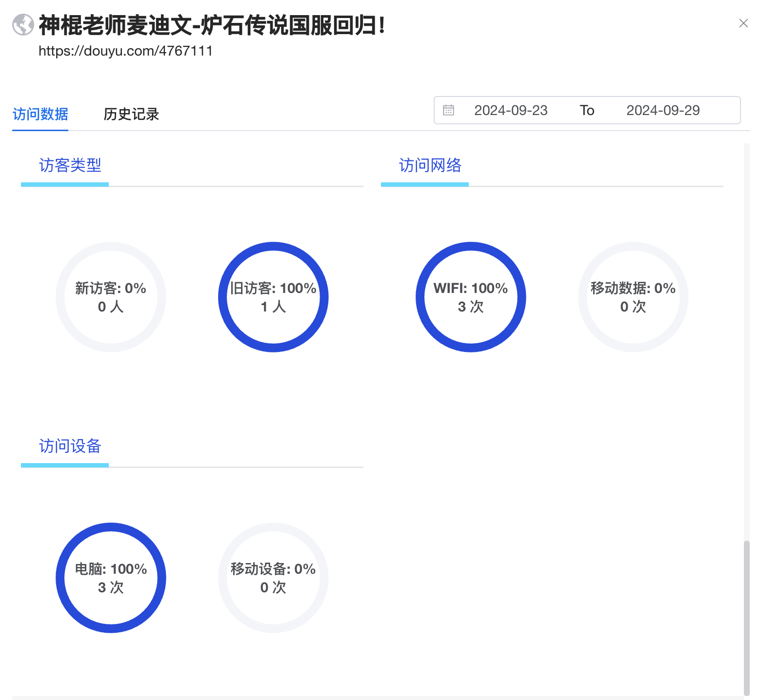759x700 pixels.
Task: Click the title 神棍老师麦迪文-炉石传说国服回归!
Action: 213,25
